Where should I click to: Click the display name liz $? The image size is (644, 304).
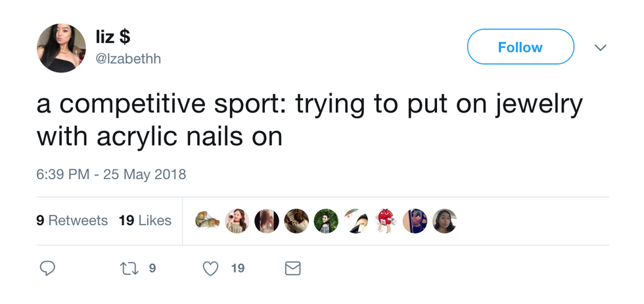point(118,38)
